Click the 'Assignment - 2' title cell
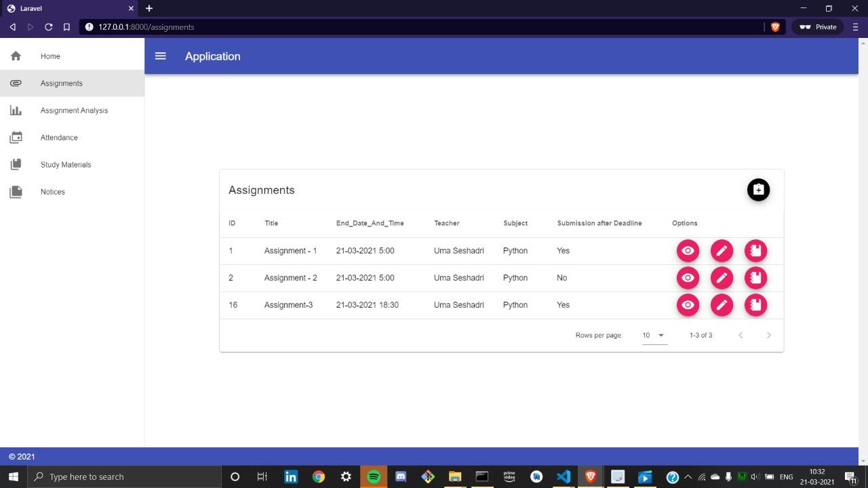868x488 pixels. click(x=290, y=278)
